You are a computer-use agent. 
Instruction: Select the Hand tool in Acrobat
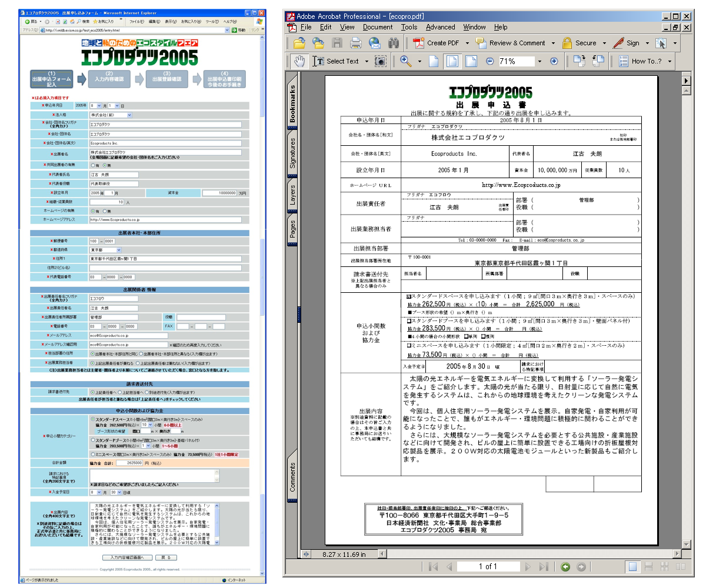[299, 61]
